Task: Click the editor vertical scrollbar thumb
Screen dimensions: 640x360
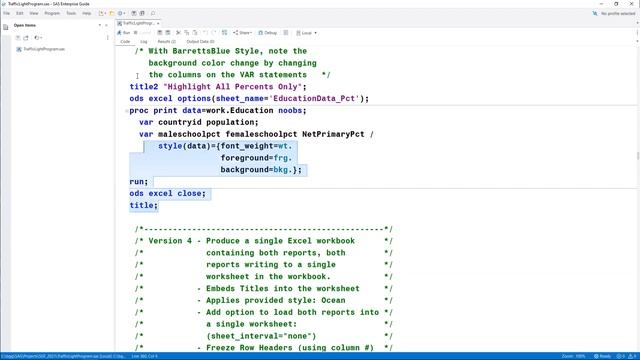Action: coord(638,156)
